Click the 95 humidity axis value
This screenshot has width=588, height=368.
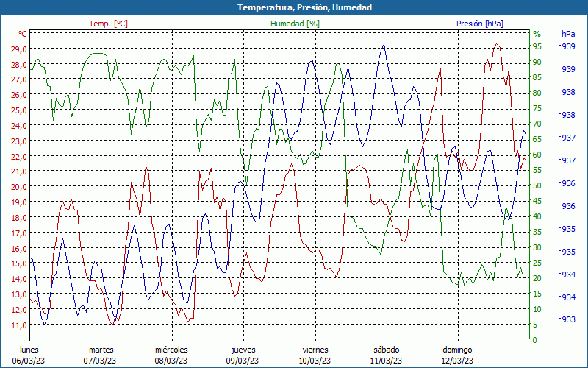coord(537,46)
